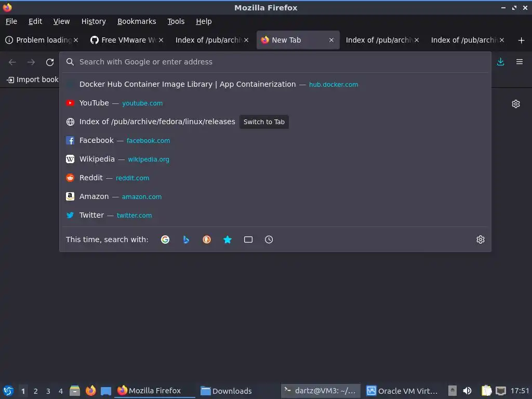The width and height of the screenshot is (532, 399).
Task: Click the Wikipedia W favicon
Action: [x=70, y=159]
